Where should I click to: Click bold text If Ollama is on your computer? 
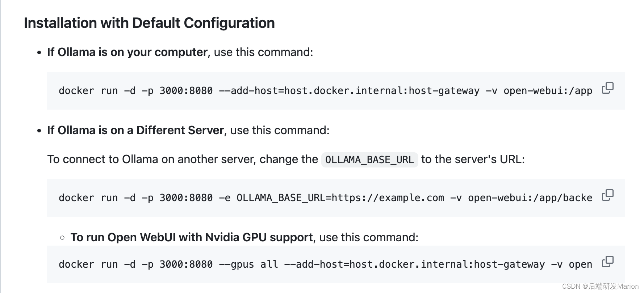127,52
